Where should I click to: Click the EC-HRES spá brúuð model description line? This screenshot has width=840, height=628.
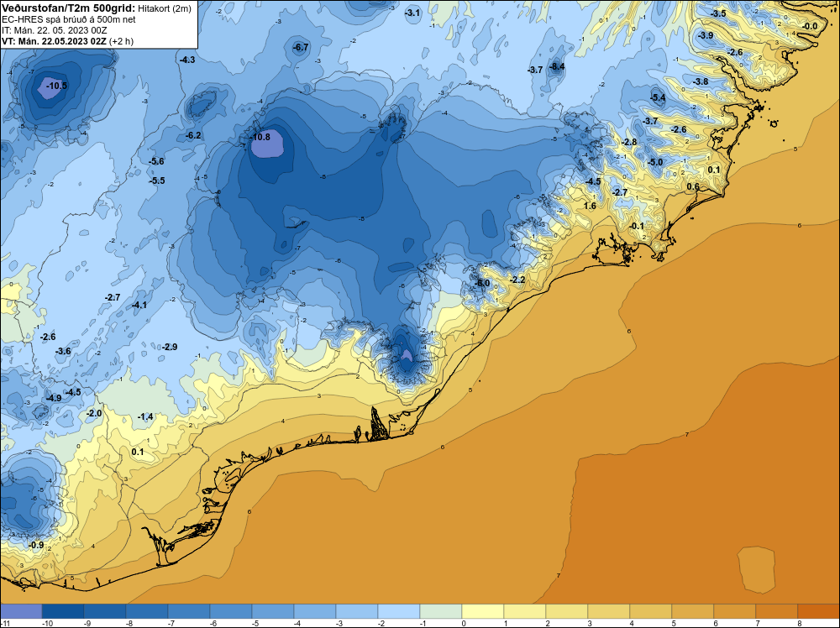69,19
